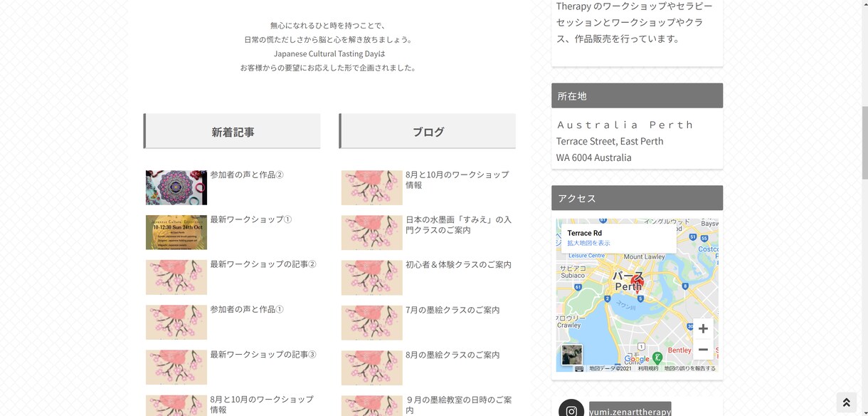Open 利用規約 link below the map

[648, 369]
